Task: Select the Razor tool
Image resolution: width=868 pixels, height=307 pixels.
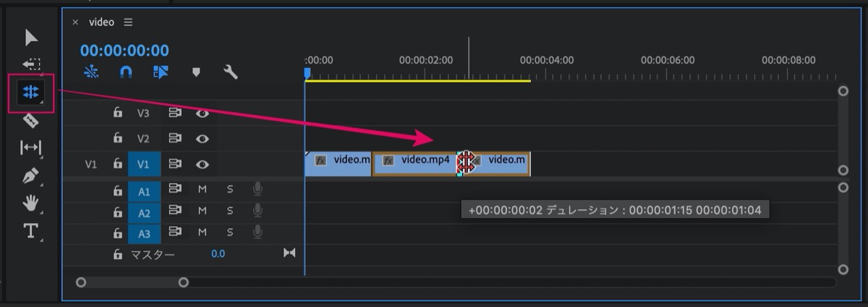Action: 31,120
